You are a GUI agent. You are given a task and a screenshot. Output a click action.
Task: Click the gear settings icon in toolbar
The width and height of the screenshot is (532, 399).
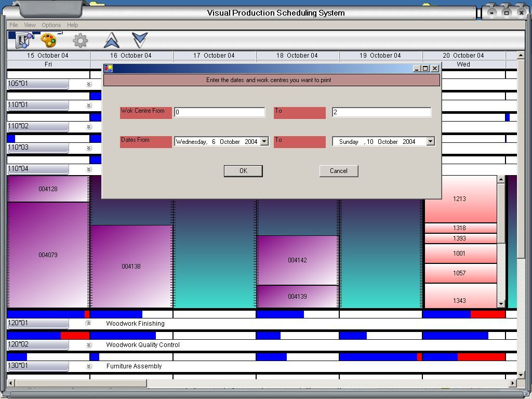click(80, 40)
